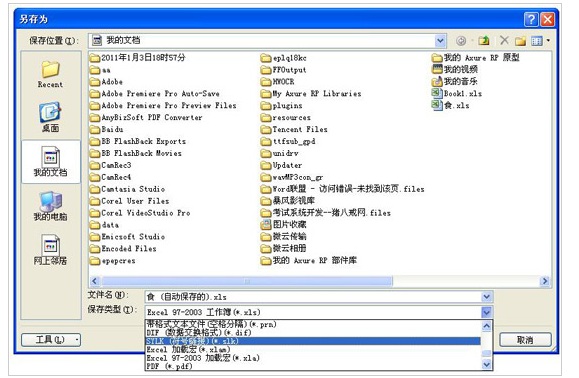
Task: Select 我的 Axure RP 原型 folder
Action: pos(476,58)
